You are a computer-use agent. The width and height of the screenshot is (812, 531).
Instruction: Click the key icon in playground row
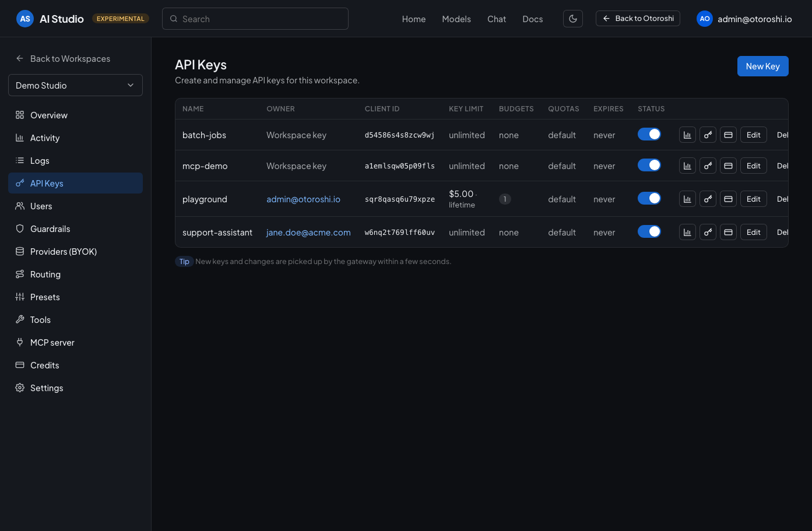point(708,199)
